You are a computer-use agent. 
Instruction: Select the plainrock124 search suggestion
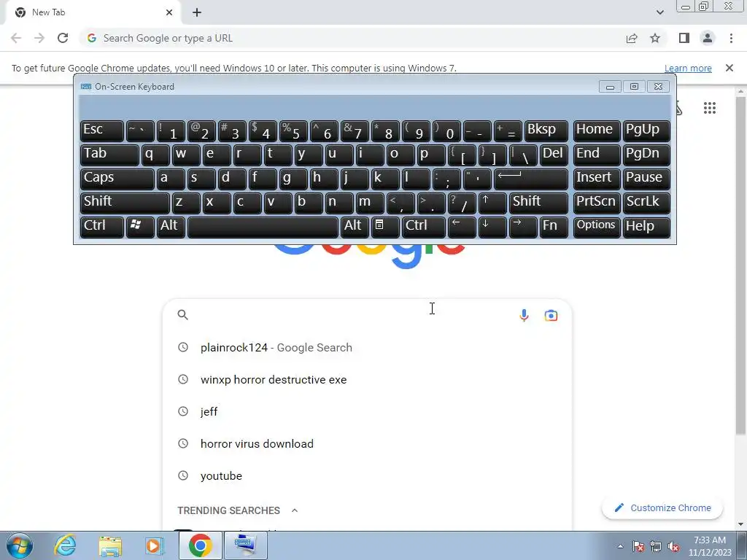pos(367,348)
